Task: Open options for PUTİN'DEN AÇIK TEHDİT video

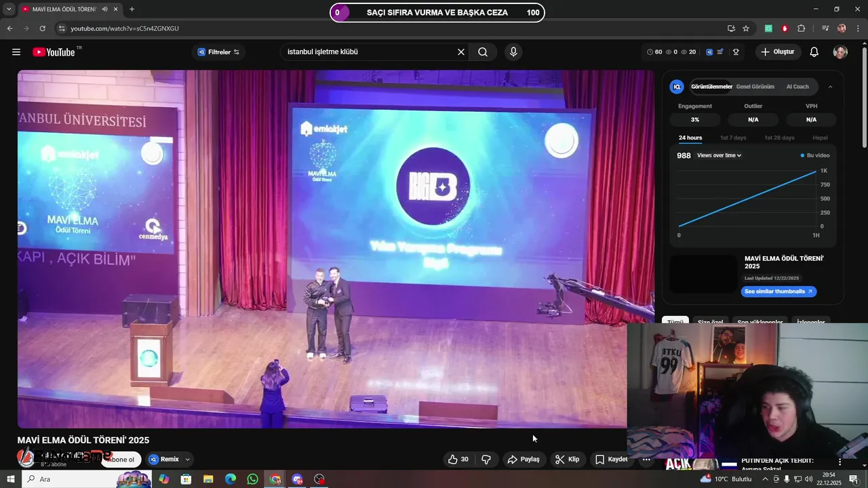Action: [x=840, y=462]
